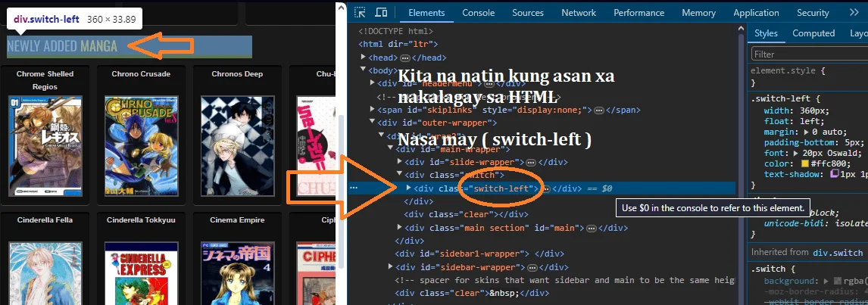Viewport: 868px width, 305px height.
Task: Click the element.style rule header
Action: [x=784, y=71]
